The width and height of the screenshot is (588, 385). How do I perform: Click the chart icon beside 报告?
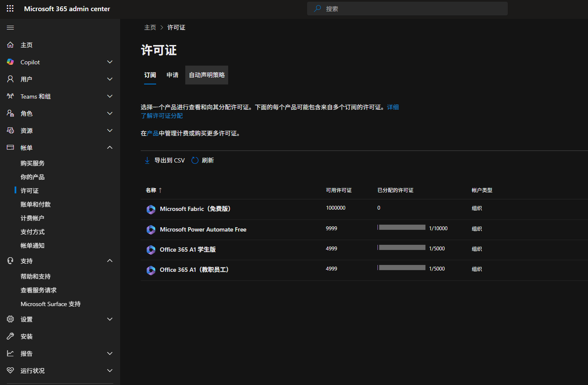10,353
